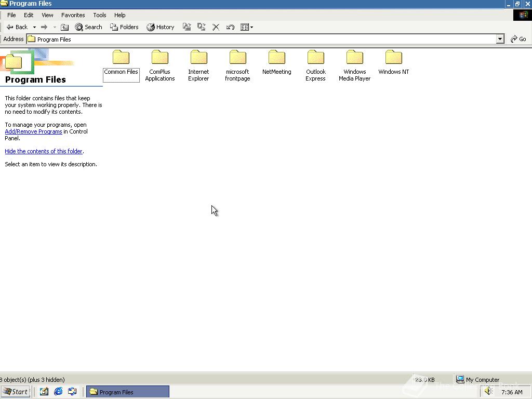The image size is (532, 399).
Task: Click the objects count status text
Action: point(32,380)
